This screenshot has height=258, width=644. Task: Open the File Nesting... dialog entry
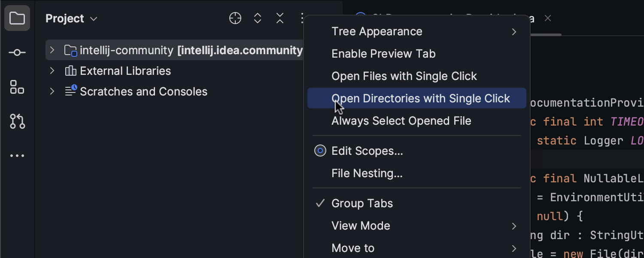[367, 173]
